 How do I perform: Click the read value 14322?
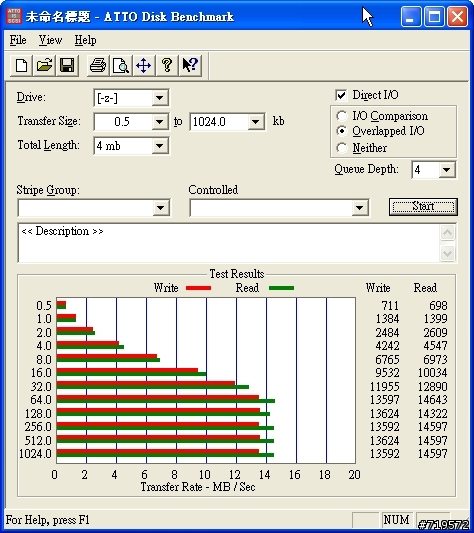[x=432, y=413]
